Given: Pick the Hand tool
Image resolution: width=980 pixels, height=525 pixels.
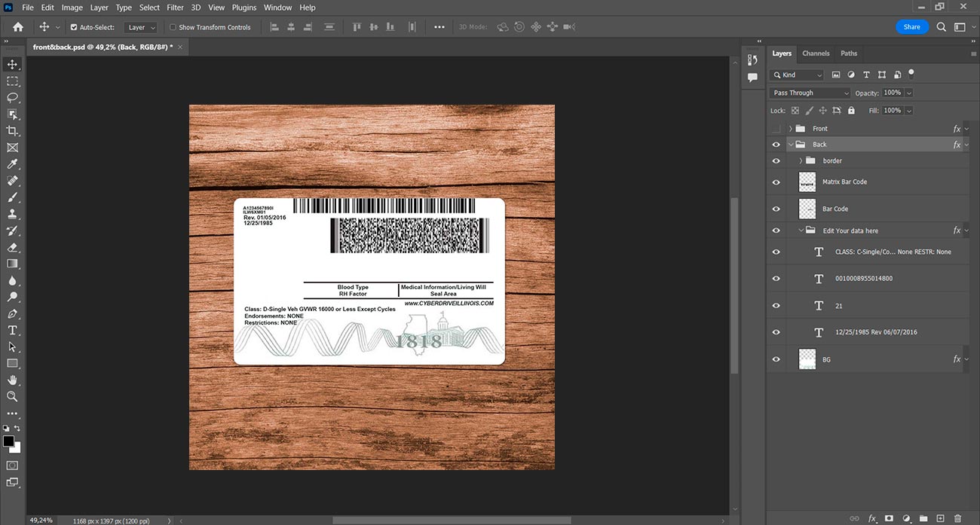Looking at the screenshot, I should [12, 380].
